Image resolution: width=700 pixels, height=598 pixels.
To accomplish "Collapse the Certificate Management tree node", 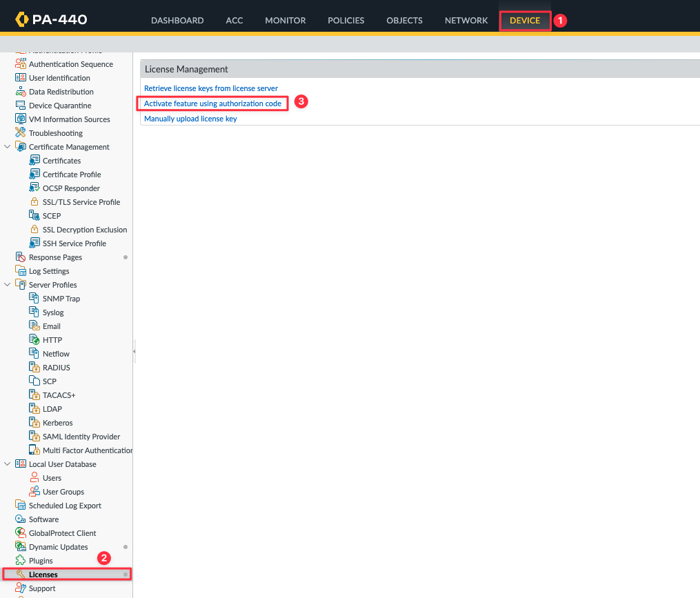I will coord(7,146).
